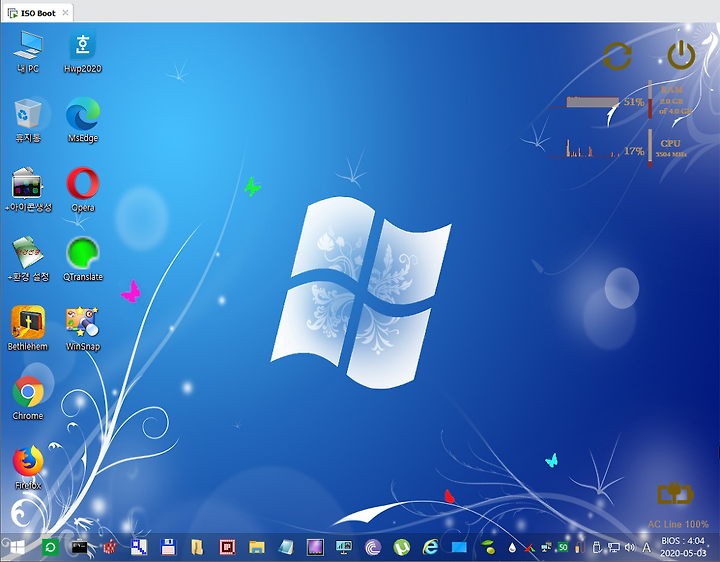Click the BIOS 4:04 clock
Screen dimensions: 720x562
tap(683, 547)
